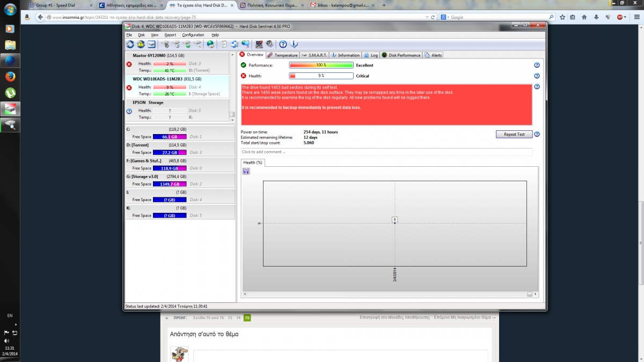
Task: Select Maxtor 6Y120M0 disk in the list
Action: (x=177, y=63)
